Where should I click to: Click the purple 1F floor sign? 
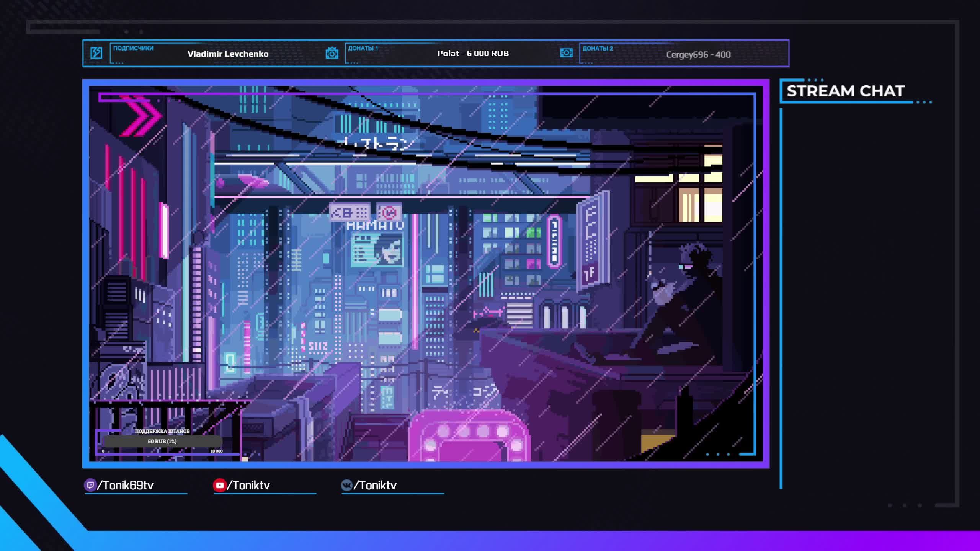click(x=590, y=274)
